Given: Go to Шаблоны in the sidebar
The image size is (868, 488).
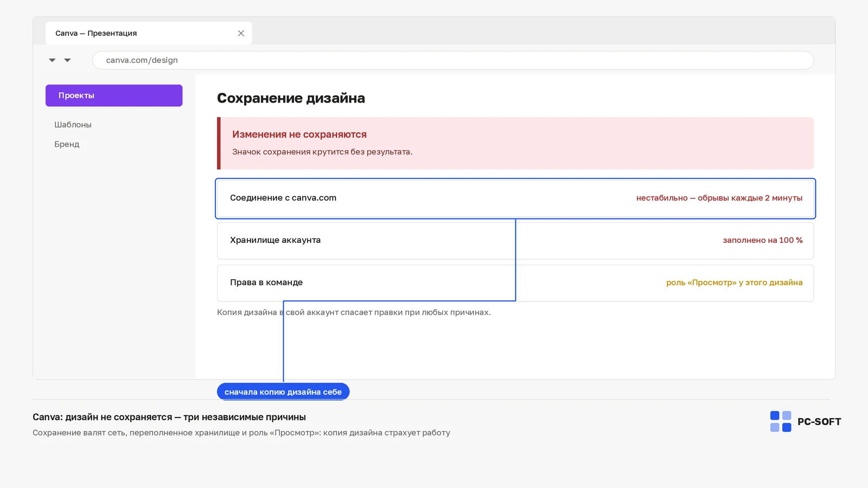Looking at the screenshot, I should tap(73, 125).
